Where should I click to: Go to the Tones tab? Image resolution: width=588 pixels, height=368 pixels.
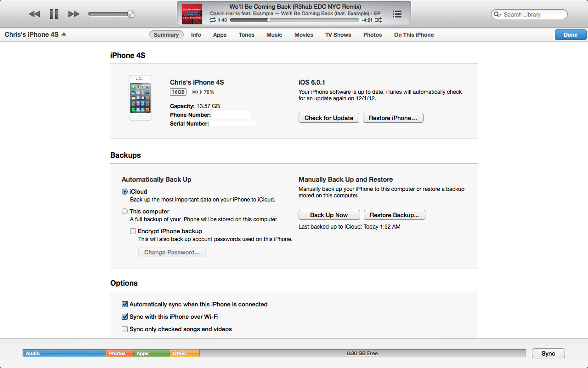(247, 34)
